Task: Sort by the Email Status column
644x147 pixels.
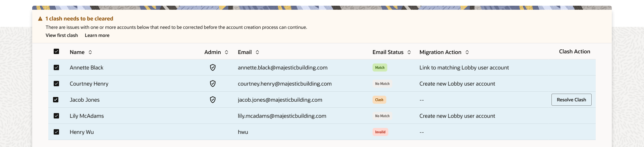Action: pyautogui.click(x=409, y=52)
